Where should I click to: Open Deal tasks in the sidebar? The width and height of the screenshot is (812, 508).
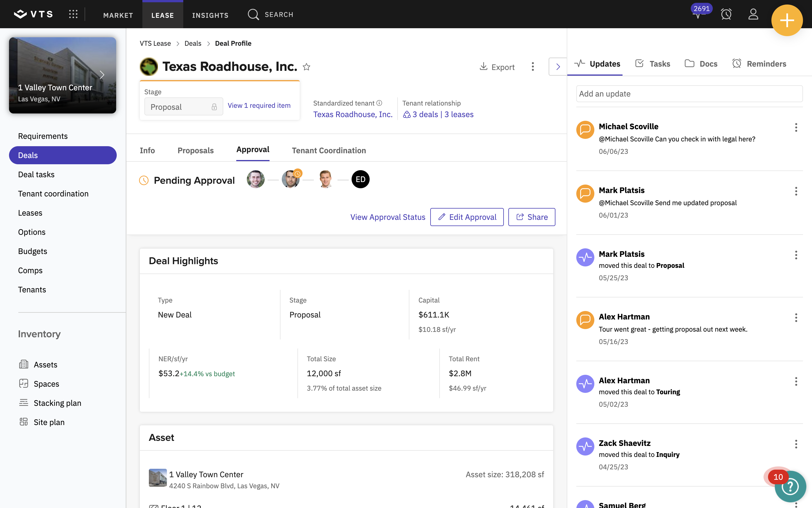(x=36, y=174)
